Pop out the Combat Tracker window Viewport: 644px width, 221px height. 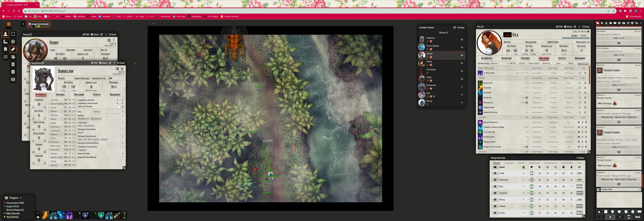[x=454, y=28]
